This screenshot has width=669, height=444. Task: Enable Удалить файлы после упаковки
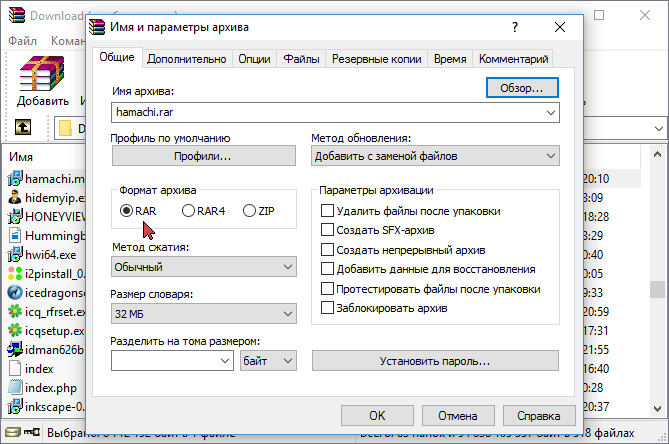(327, 211)
